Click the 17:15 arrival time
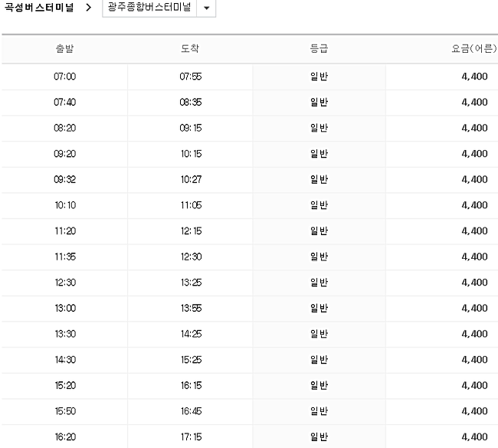The height and width of the screenshot is (448, 498). tap(192, 437)
